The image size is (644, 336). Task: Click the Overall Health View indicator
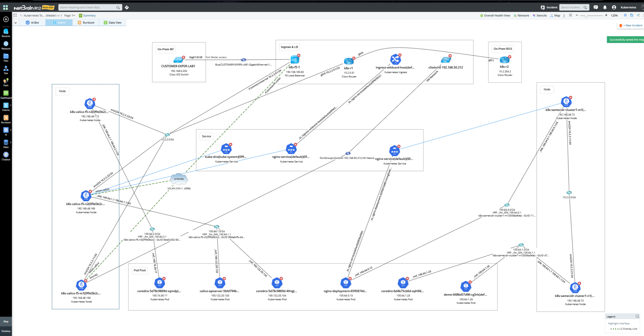496,15
